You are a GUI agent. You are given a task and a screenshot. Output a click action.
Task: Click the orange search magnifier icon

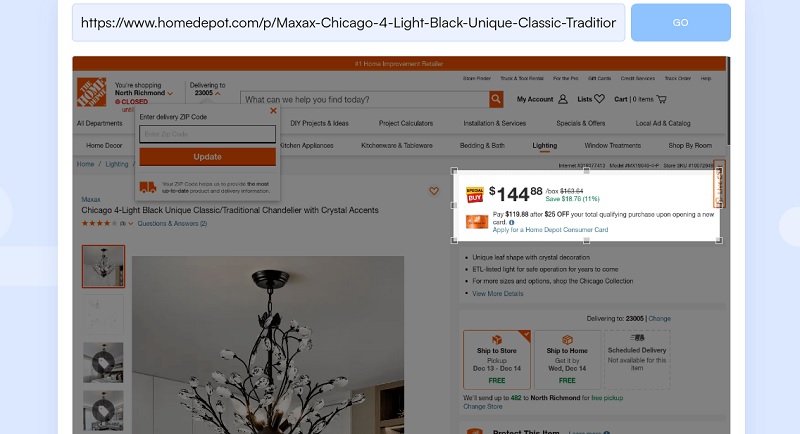tap(496, 99)
